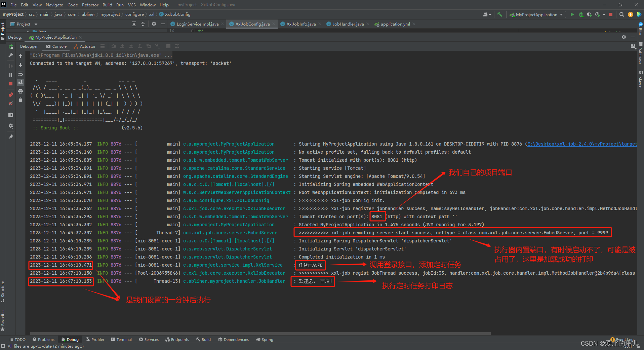644x350 pixels.
Task: Open the File menu
Action: (x=13, y=5)
